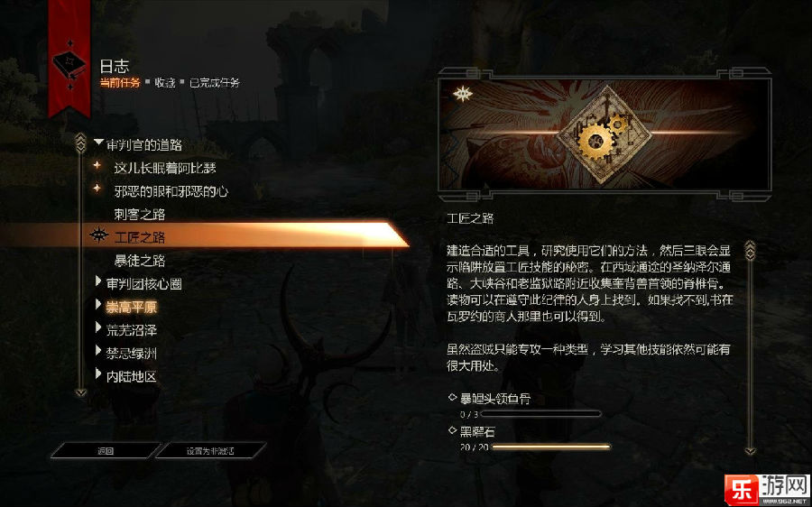Image resolution: width=812 pixels, height=507 pixels.
Task: Click the star marker beside 邪恶的眼和邪恶的心
Action: coord(97,189)
